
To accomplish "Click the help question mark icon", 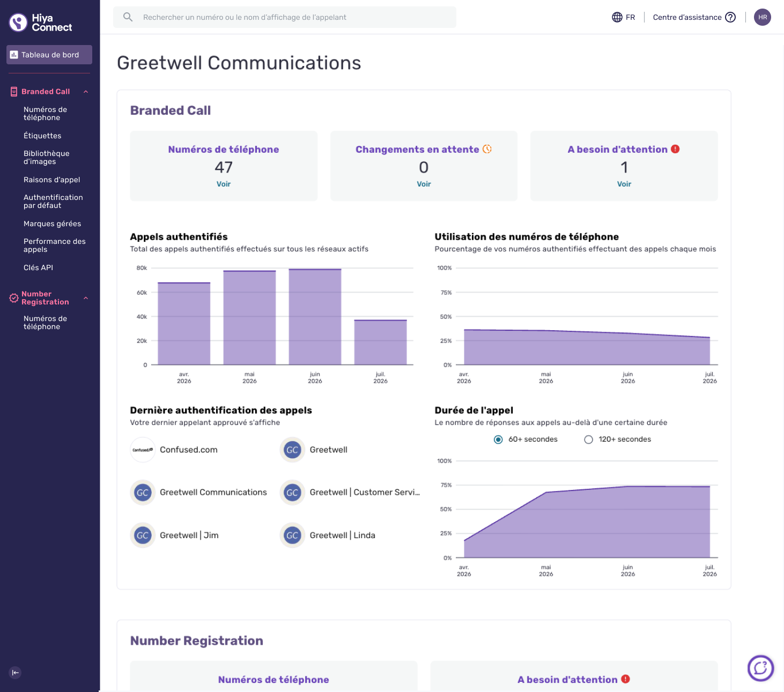I will coord(730,17).
